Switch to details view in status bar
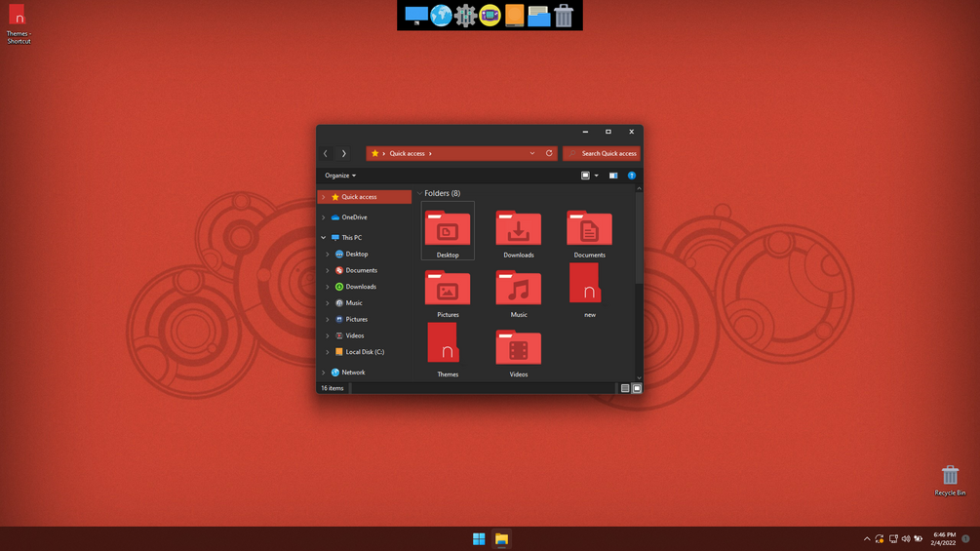 (x=624, y=388)
